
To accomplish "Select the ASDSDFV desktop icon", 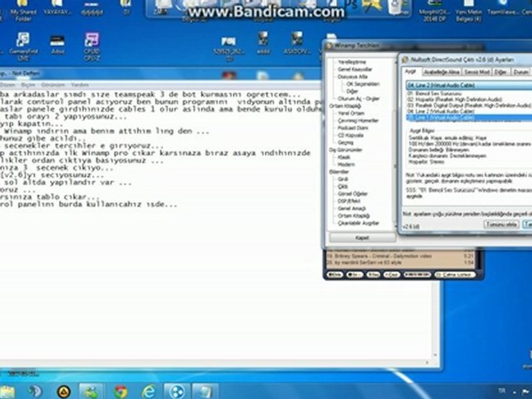I will (x=297, y=43).
